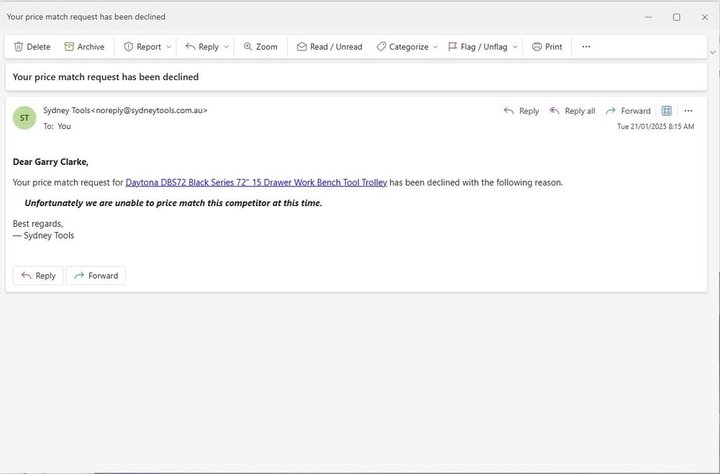Screen dimensions: 720x474
Task: Print this email
Action: pos(547,47)
